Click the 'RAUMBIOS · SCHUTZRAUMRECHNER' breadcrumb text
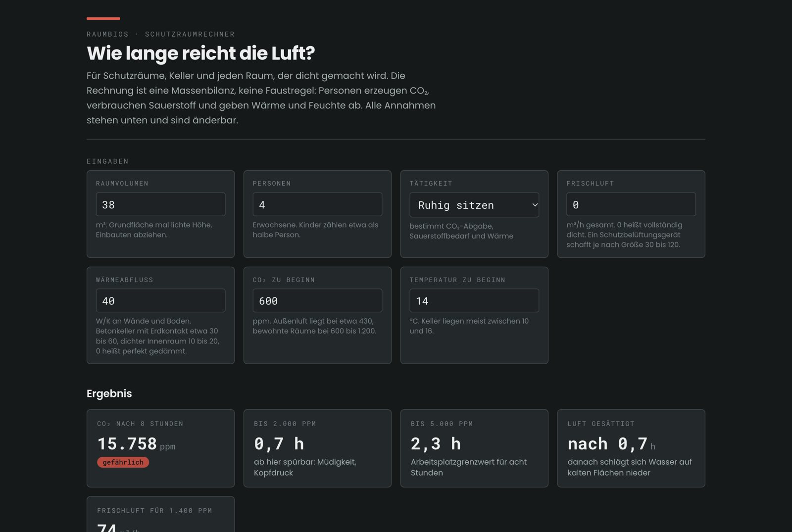The image size is (792, 532). (x=161, y=34)
